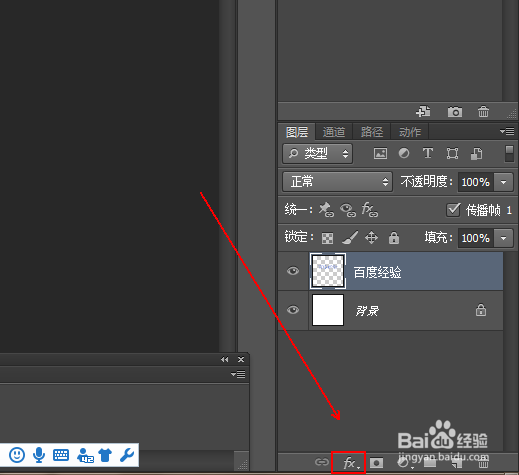Filter layers by adjustment layers
Viewport: 519px width, 475px height.
pyautogui.click(x=404, y=153)
